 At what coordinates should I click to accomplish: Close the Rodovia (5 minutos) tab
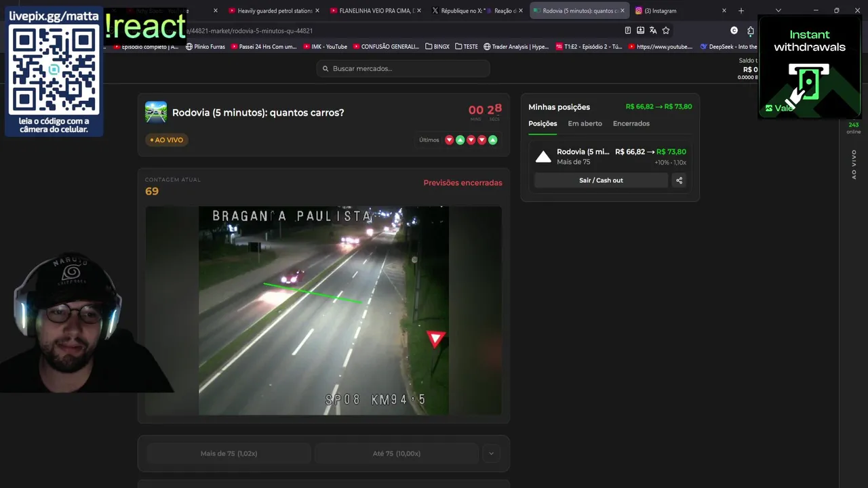click(622, 11)
